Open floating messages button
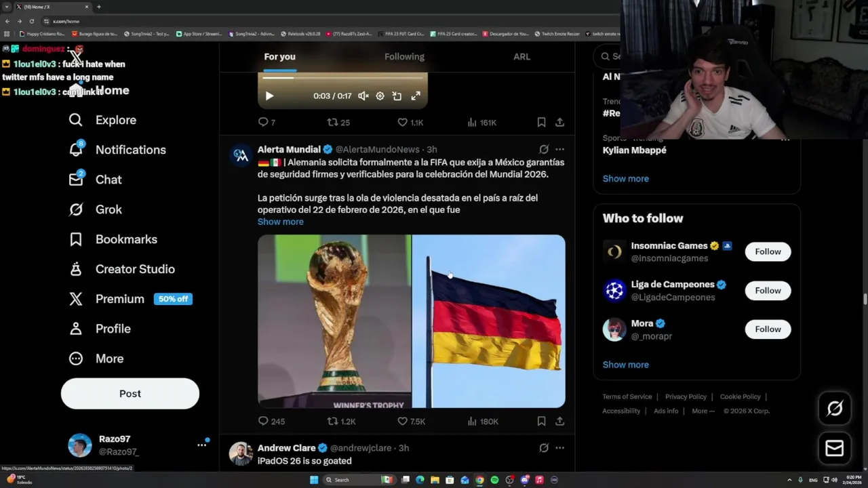The image size is (868, 488). [835, 448]
